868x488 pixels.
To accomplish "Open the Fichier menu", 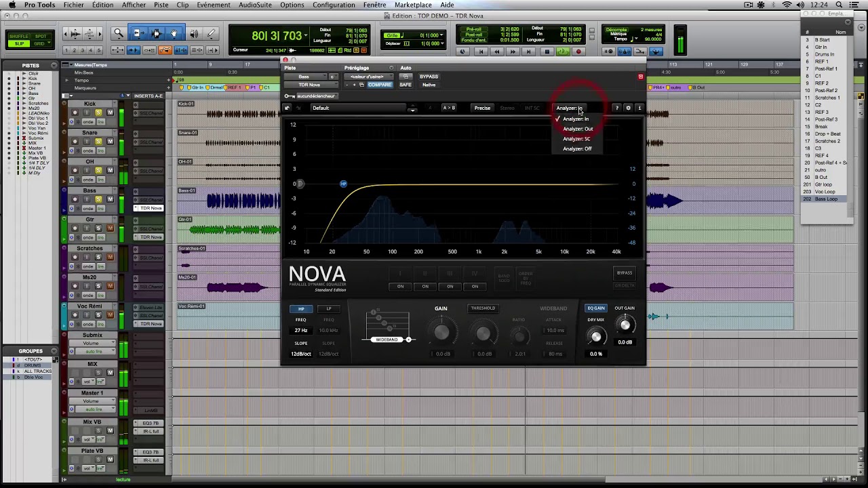I will pyautogui.click(x=73, y=5).
